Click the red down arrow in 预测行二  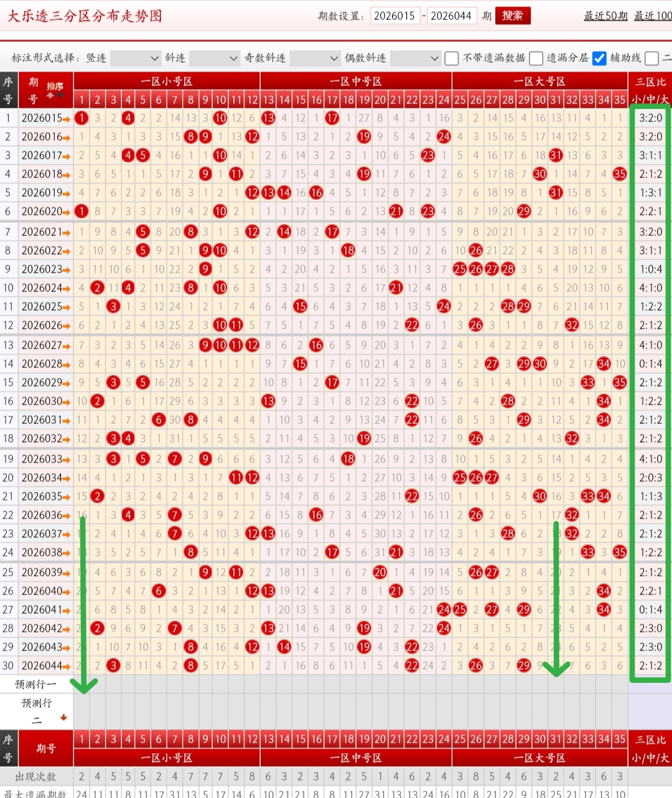(x=63, y=718)
